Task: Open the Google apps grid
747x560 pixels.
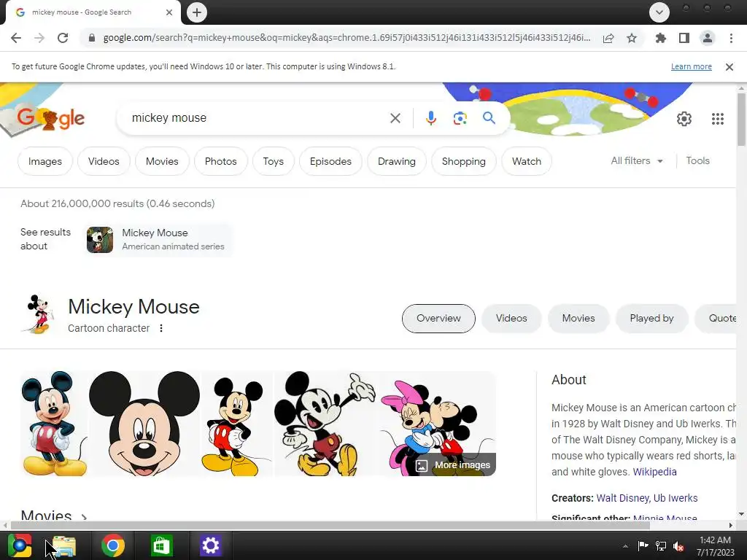Action: tap(718, 119)
